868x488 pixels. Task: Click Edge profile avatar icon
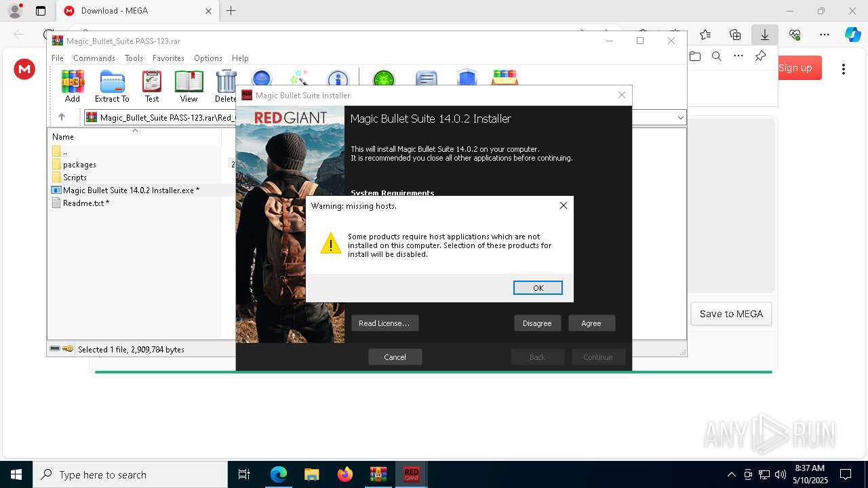tap(14, 11)
